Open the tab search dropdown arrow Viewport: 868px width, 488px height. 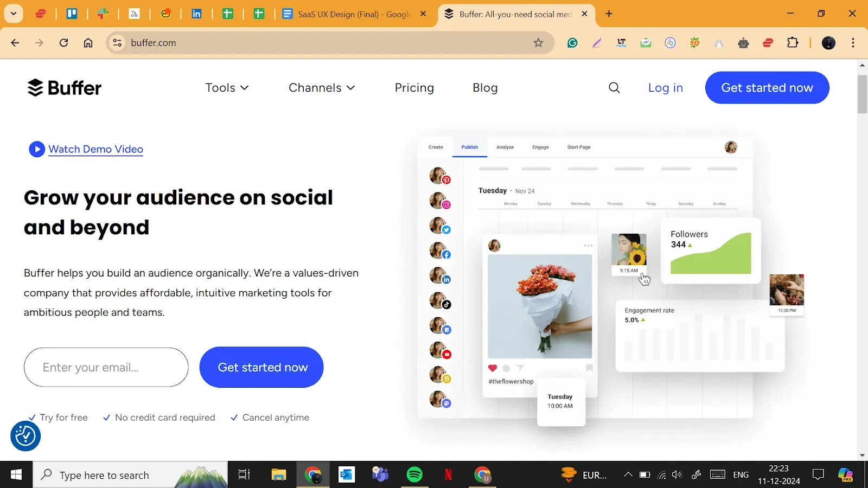point(13,14)
